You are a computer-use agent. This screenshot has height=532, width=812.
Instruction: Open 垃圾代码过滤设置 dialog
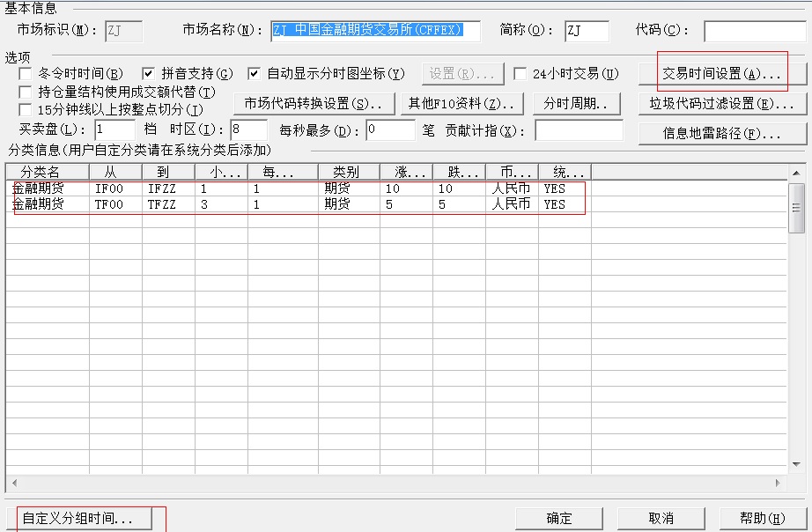coord(721,104)
